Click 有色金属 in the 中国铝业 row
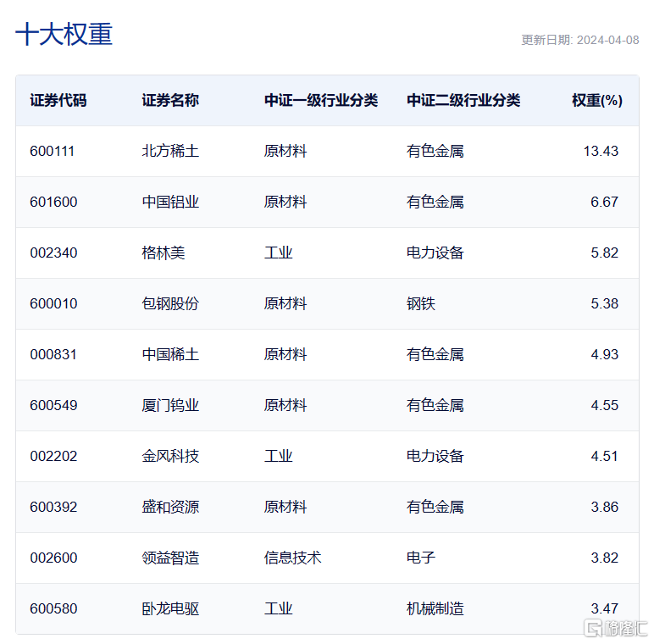654x644 pixels. (x=435, y=202)
